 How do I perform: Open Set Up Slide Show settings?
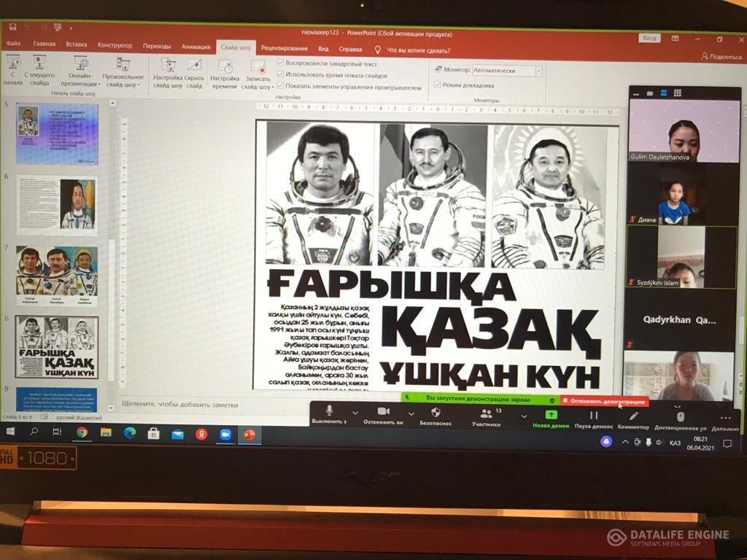168,71
